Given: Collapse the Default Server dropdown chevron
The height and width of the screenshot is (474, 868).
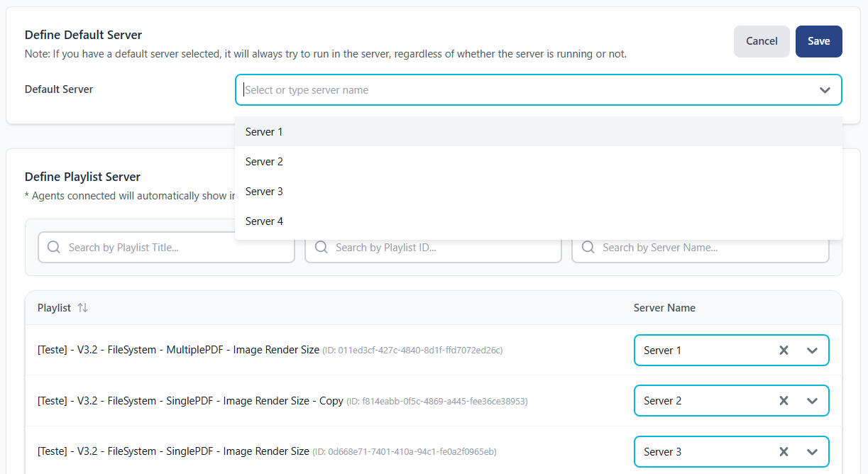Looking at the screenshot, I should 825,90.
